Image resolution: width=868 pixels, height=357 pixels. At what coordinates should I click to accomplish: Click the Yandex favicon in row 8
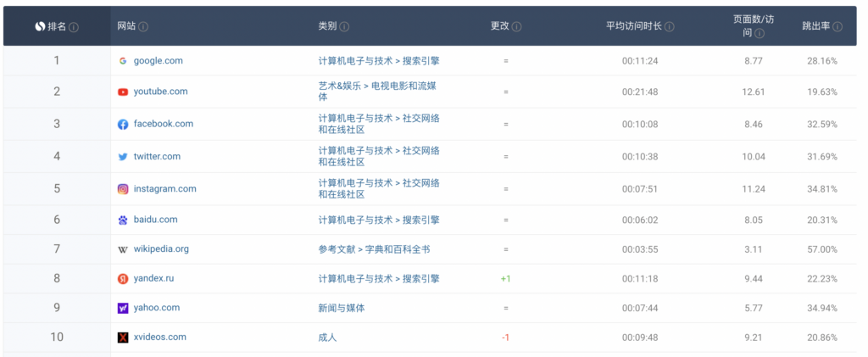tap(123, 279)
